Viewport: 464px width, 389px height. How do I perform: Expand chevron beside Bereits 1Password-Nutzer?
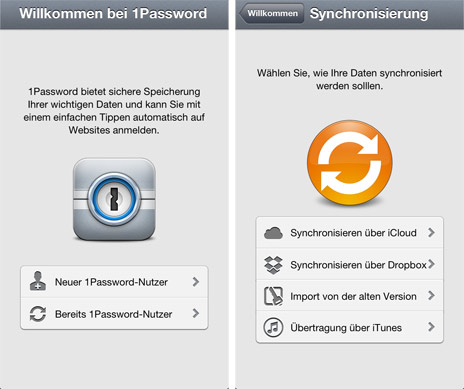click(196, 313)
